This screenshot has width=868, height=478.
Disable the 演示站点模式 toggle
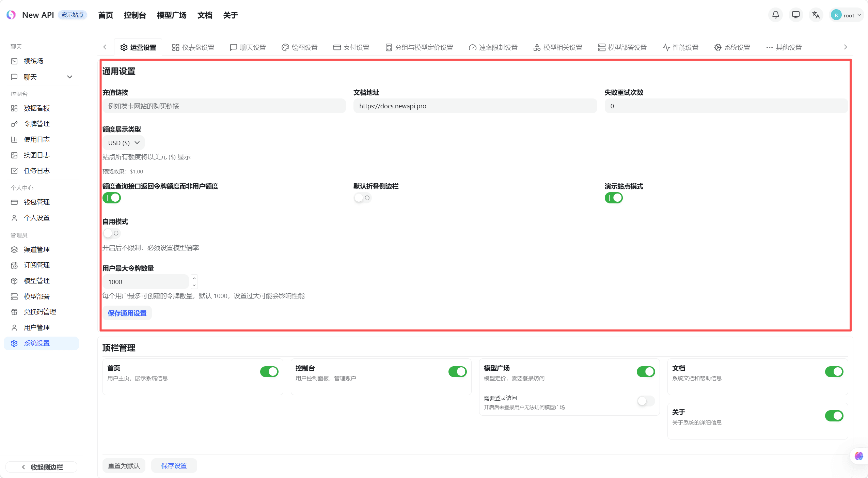(613, 198)
